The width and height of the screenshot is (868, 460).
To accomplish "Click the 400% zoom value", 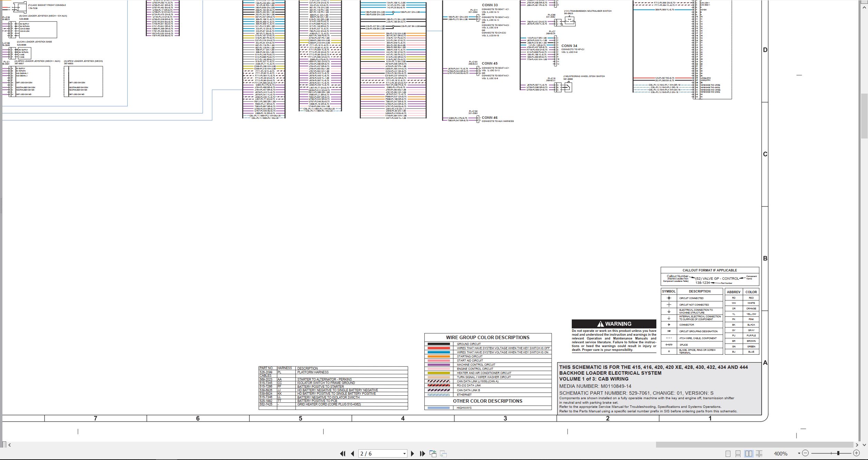I will click(780, 454).
